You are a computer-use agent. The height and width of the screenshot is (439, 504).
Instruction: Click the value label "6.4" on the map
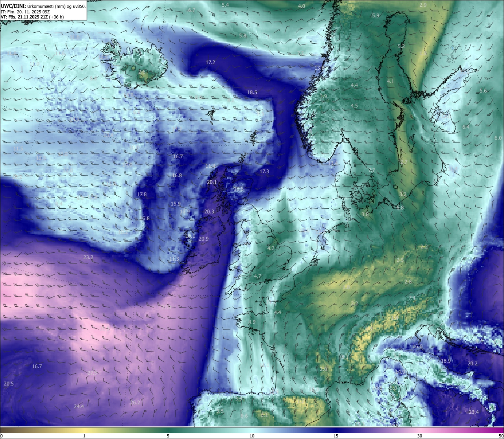tap(466, 127)
